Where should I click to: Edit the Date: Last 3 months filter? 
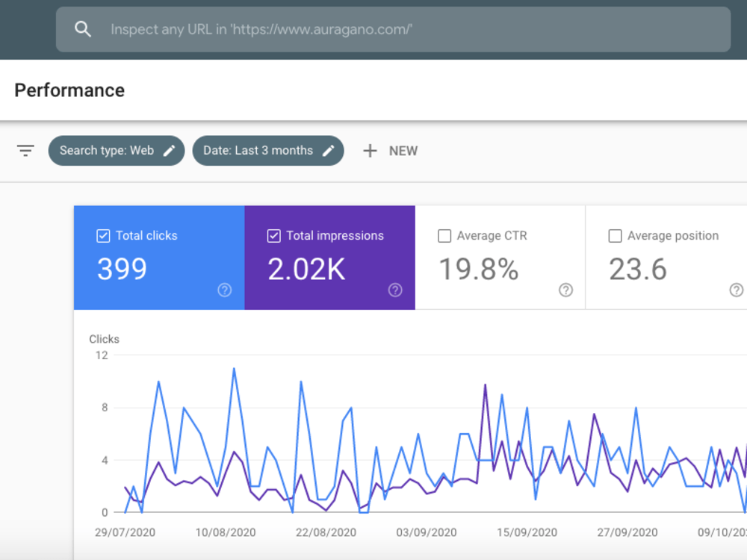[x=267, y=151]
